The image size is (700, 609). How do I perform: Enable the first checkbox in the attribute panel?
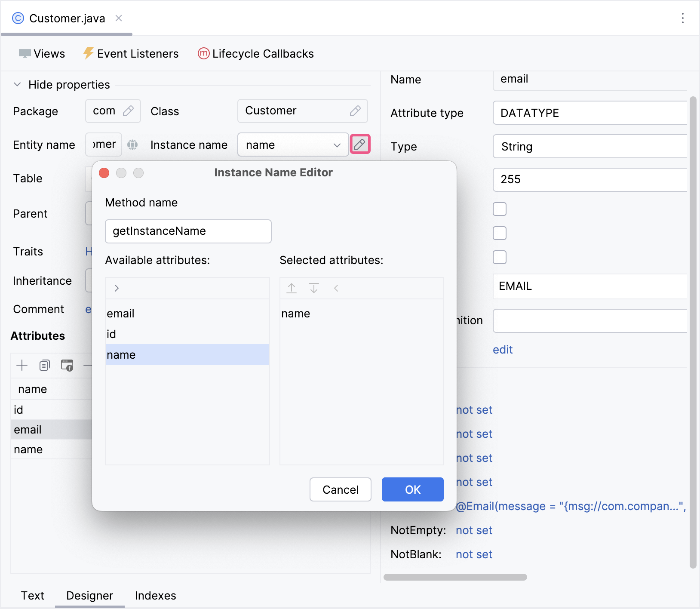pos(499,209)
